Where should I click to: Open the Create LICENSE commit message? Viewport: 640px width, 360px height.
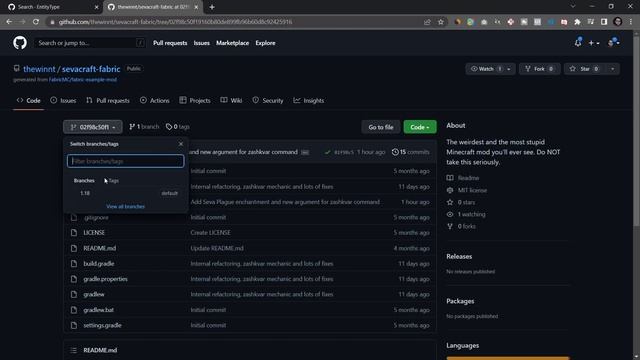tap(210, 233)
